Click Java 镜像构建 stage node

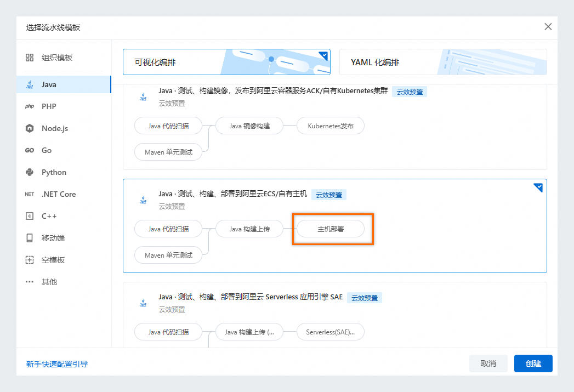tap(249, 126)
